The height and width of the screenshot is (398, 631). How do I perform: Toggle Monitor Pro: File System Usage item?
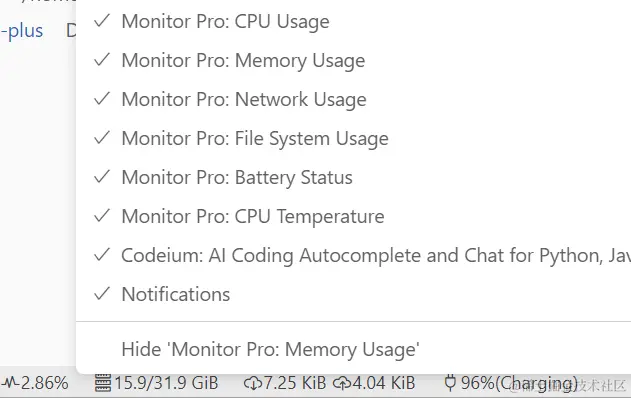pyautogui.click(x=353, y=138)
